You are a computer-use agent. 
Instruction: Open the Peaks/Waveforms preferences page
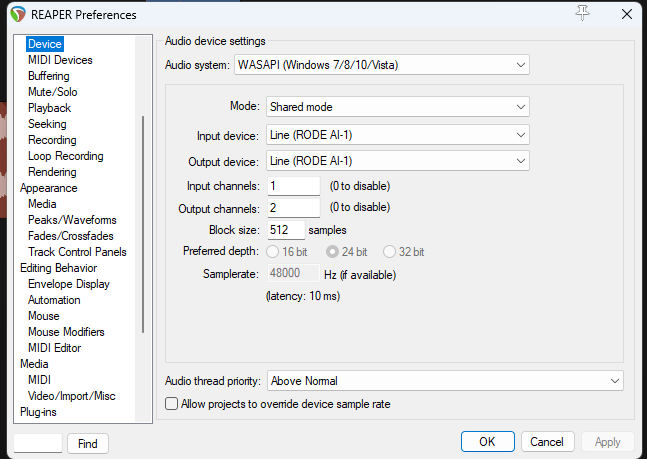coord(72,220)
